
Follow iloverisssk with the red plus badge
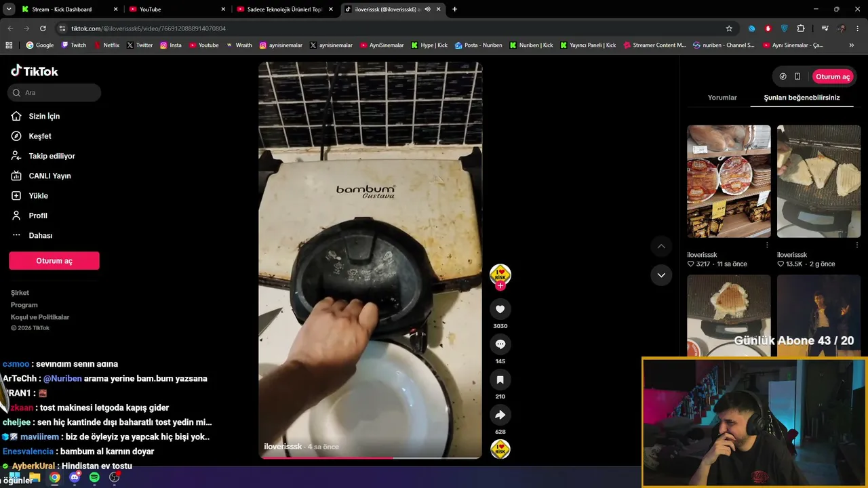pyautogui.click(x=500, y=286)
